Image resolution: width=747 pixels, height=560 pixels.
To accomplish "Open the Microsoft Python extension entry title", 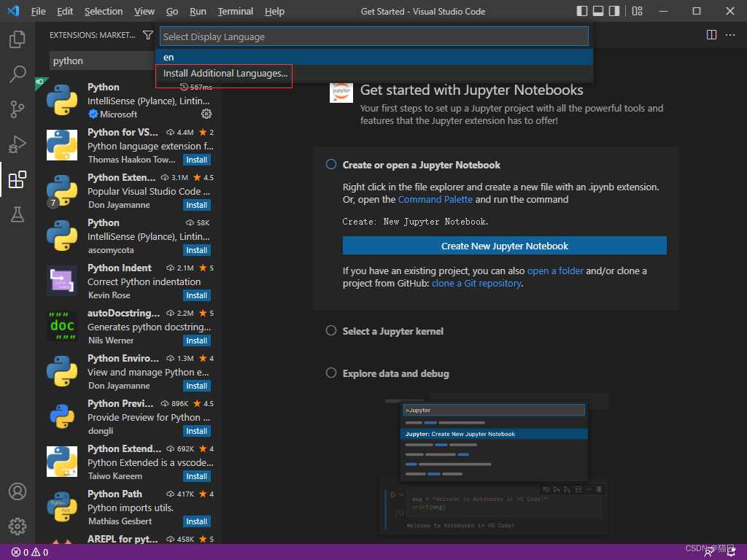I will [x=104, y=87].
